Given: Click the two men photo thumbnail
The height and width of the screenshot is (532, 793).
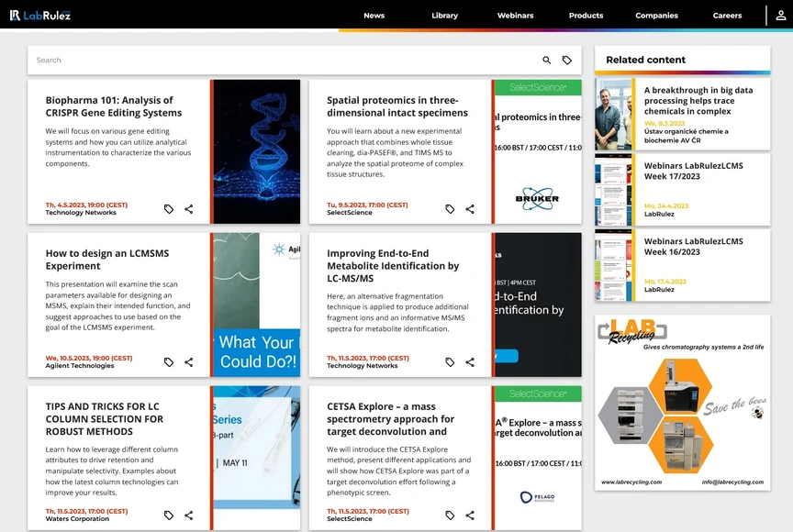Looking at the screenshot, I should pyautogui.click(x=613, y=114).
